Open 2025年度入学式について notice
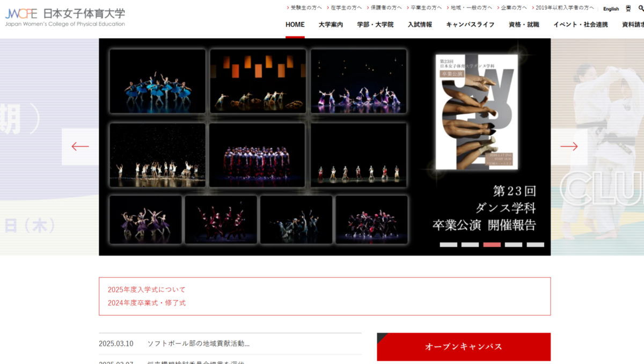644x364 pixels. (147, 289)
